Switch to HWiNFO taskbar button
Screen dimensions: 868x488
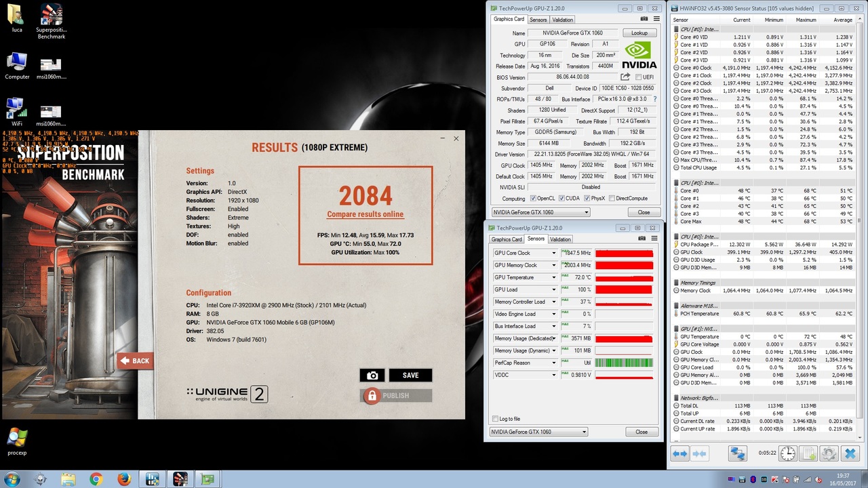coord(152,479)
